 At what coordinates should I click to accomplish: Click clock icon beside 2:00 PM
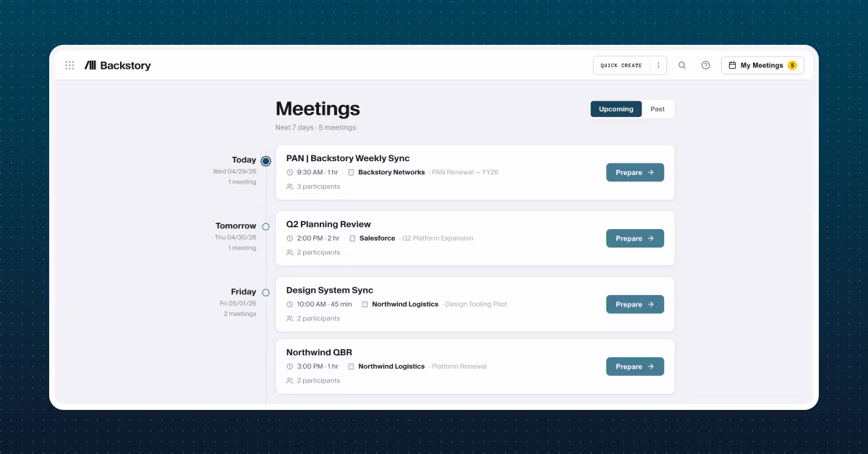290,239
